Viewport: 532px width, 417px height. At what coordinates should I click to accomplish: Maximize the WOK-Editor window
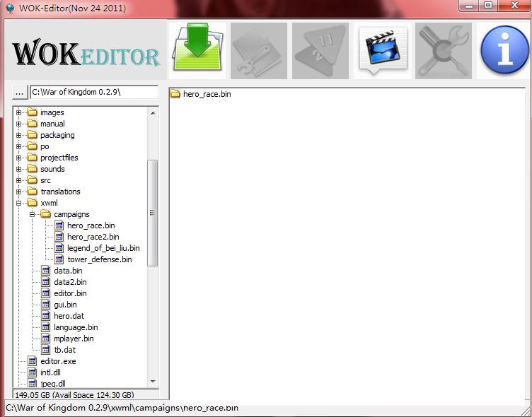[488, 6]
